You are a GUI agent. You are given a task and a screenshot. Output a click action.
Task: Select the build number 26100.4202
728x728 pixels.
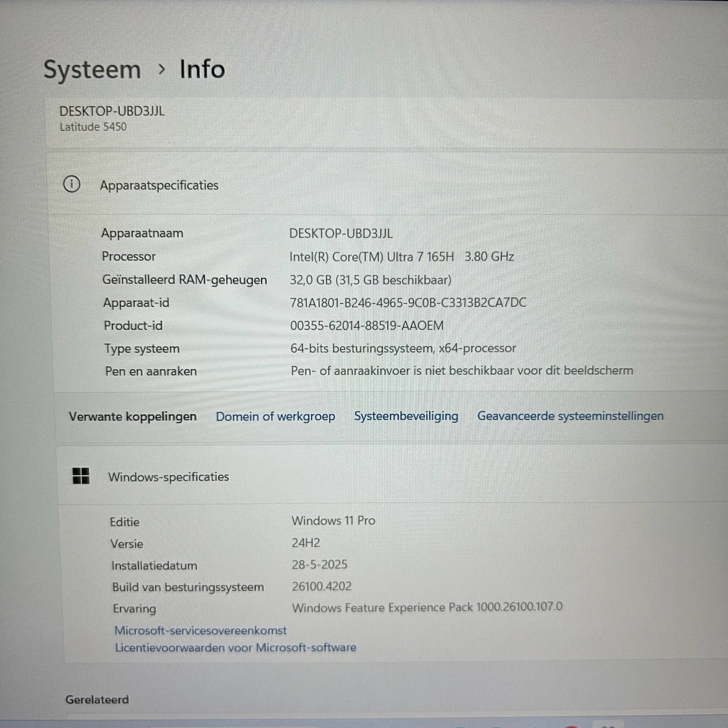tap(322, 586)
